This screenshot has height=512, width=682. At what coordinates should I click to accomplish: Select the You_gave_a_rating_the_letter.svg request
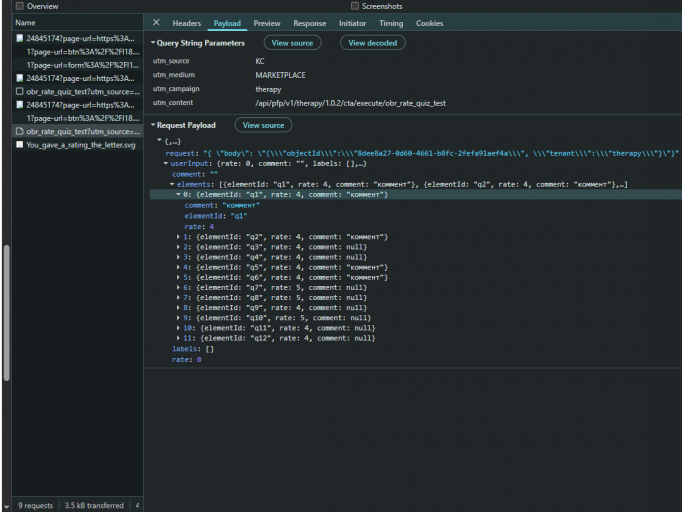click(x=78, y=145)
